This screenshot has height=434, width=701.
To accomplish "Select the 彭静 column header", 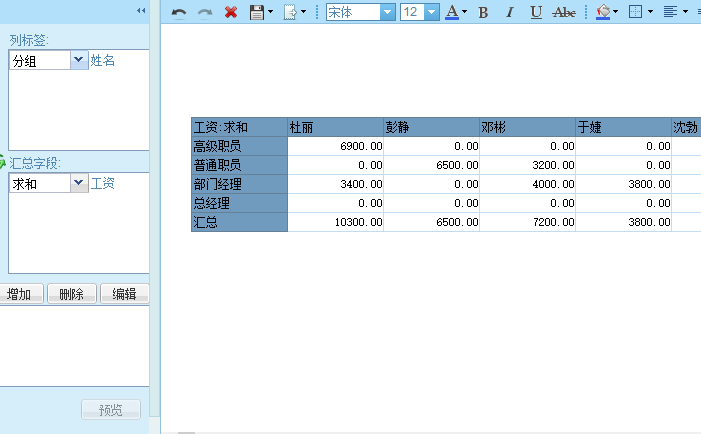I will coord(431,127).
